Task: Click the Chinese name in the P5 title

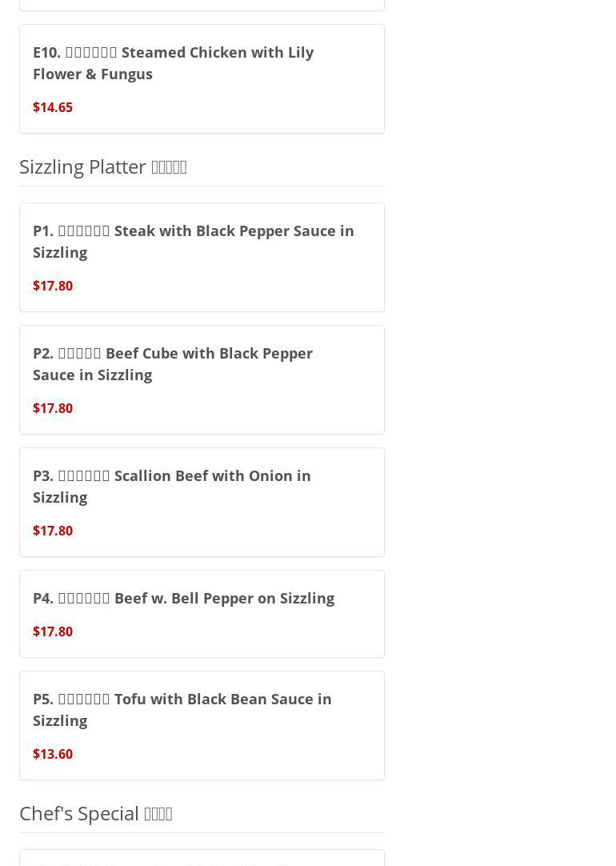Action: pos(84,699)
